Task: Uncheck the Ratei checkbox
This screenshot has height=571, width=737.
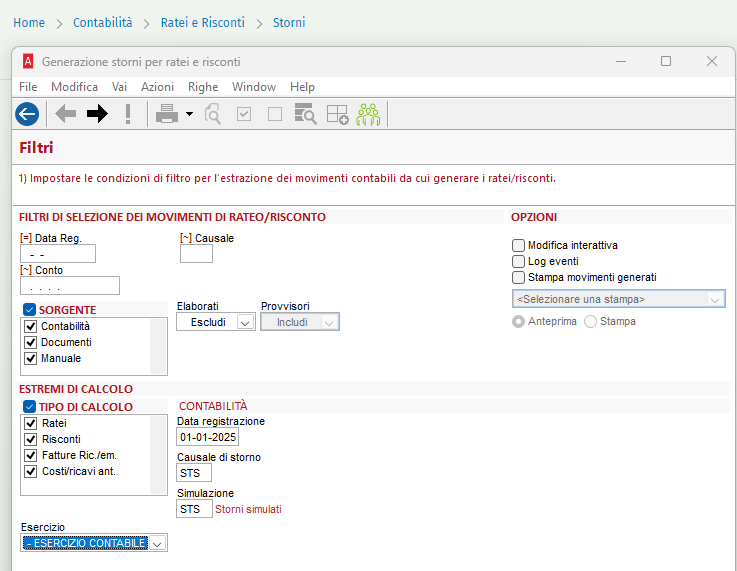Action: pos(31,423)
